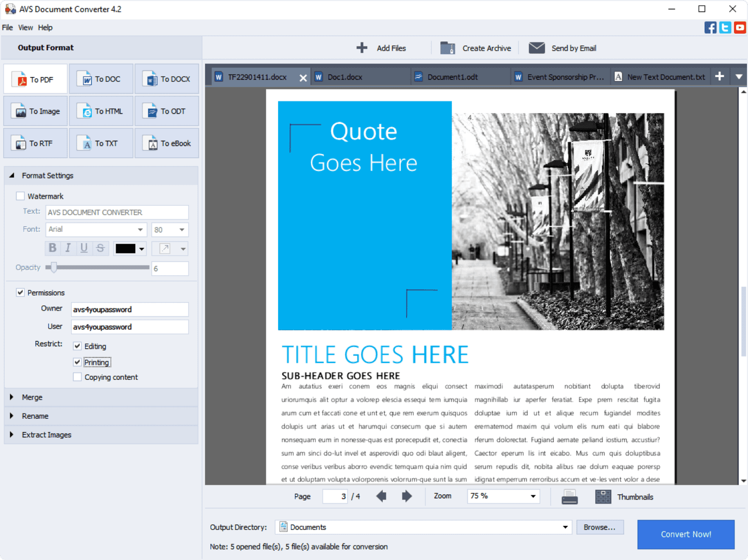Open the tab list dropdown arrow
Image resolution: width=748 pixels, height=560 pixels.
(x=739, y=77)
